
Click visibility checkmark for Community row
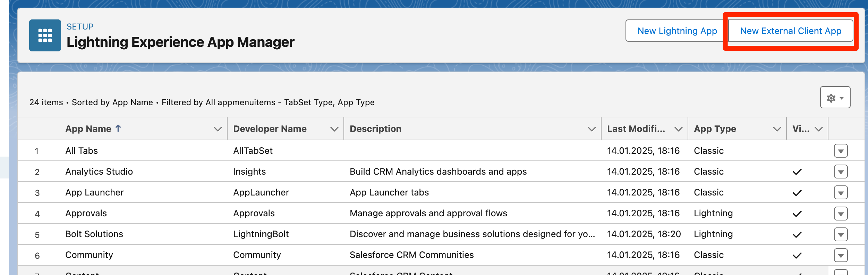tap(797, 255)
